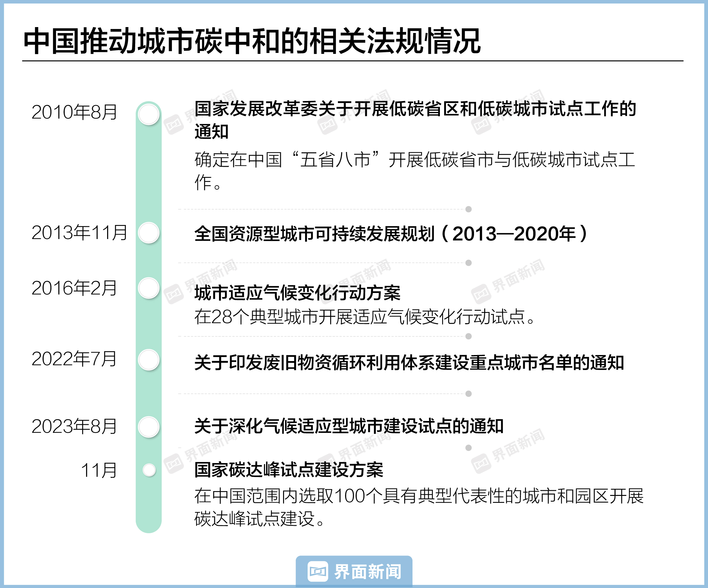This screenshot has width=708, height=588.
Task: Click the heading 关于深化气候适应型城市建设试点的通知
Action: click(349, 426)
